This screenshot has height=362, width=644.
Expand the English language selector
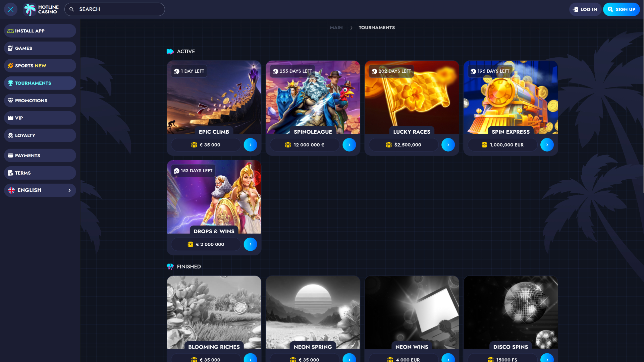pos(40,190)
